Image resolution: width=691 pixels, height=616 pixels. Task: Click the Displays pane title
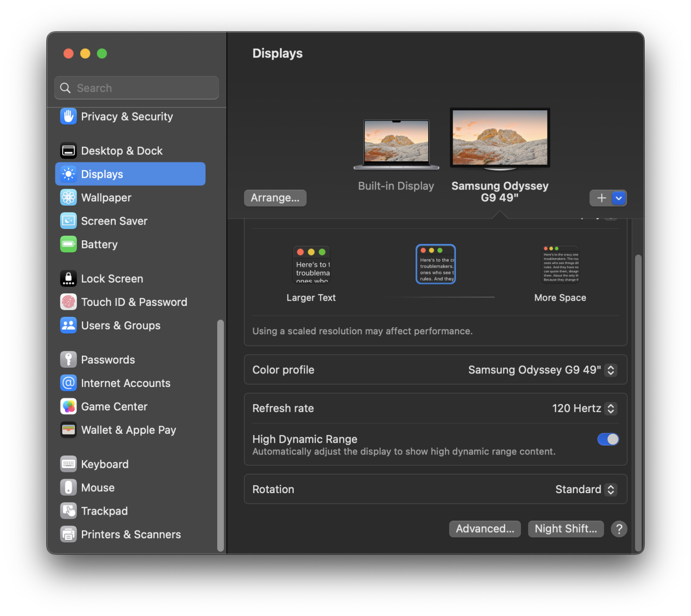[278, 53]
